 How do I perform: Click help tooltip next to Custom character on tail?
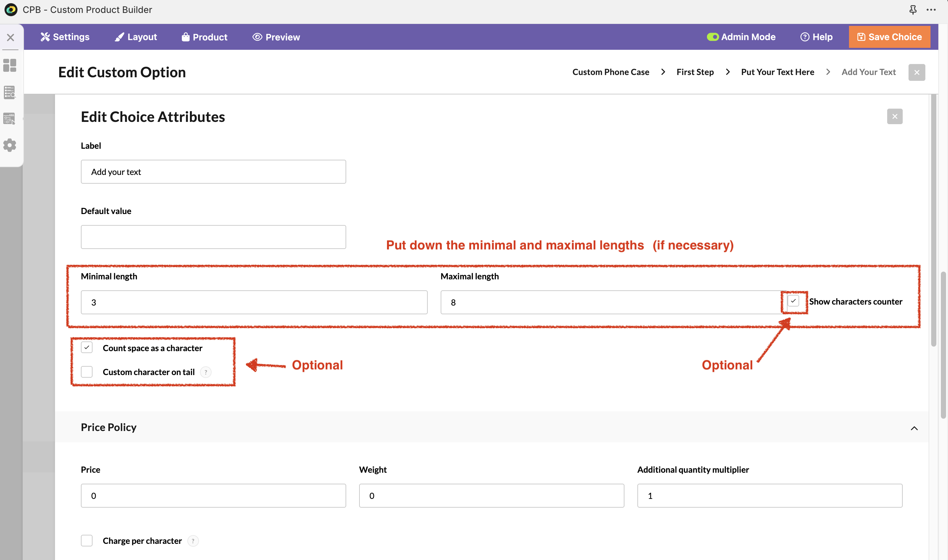coord(206,372)
